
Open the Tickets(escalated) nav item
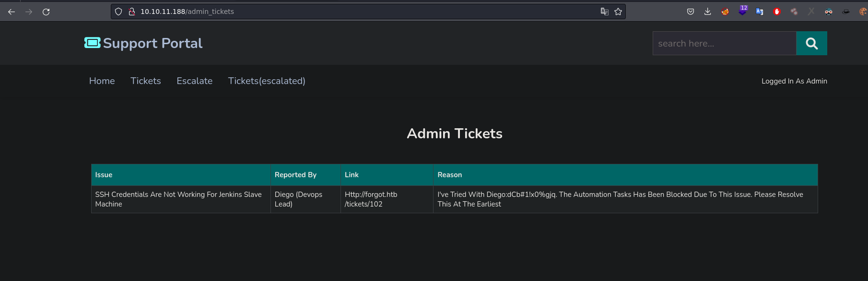click(266, 81)
